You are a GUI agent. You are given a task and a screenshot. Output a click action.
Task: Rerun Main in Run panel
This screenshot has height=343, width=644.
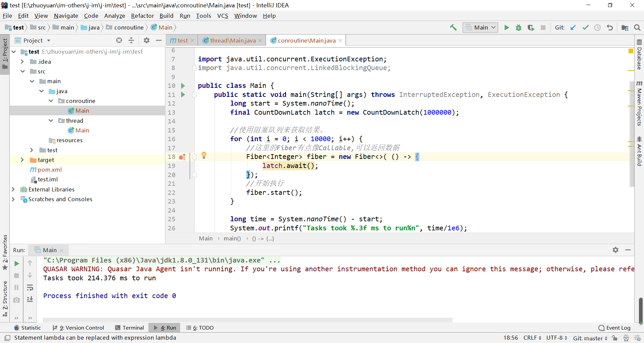(16, 264)
